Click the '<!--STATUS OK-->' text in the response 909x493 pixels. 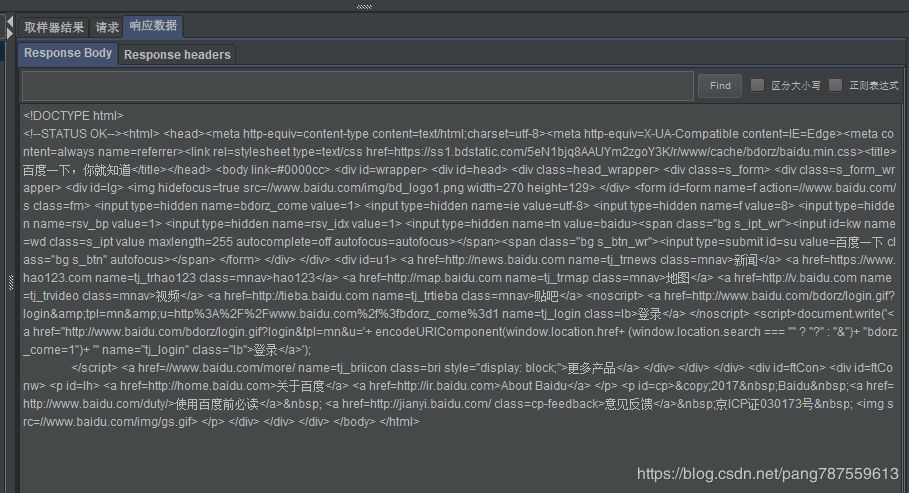point(72,134)
